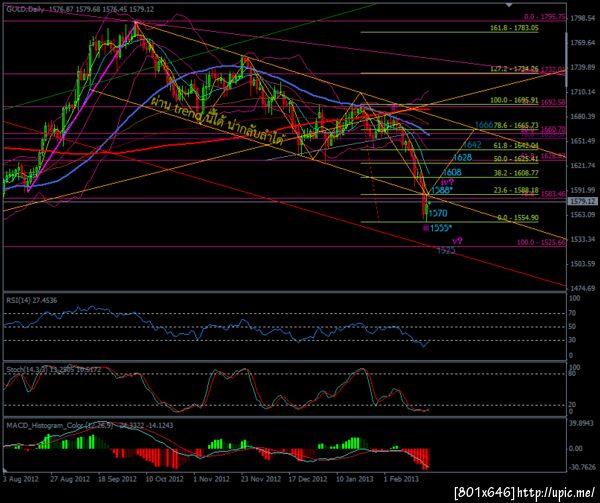The image size is (600, 503).
Task: Click the date label 1 Feb 2013
Action: tap(401, 479)
